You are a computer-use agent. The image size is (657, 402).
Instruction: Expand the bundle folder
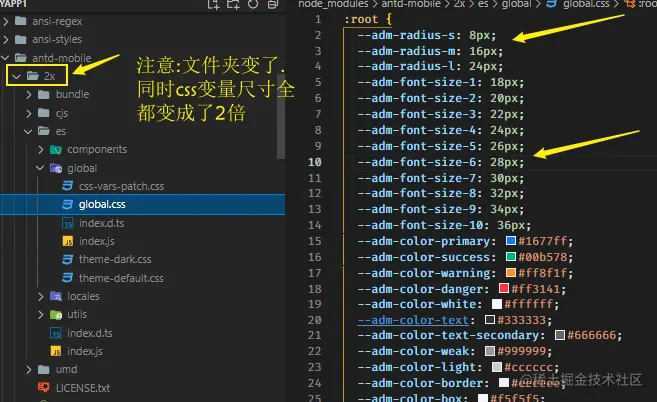[28, 94]
